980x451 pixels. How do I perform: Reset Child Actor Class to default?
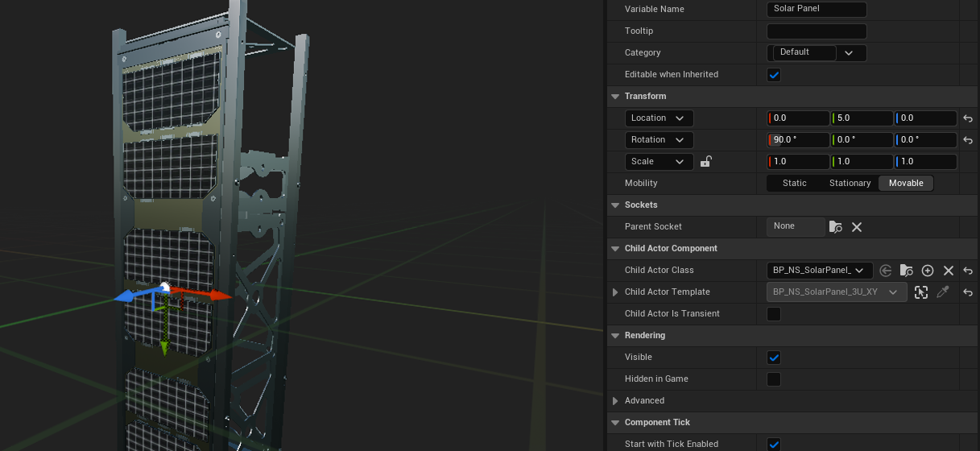968,271
